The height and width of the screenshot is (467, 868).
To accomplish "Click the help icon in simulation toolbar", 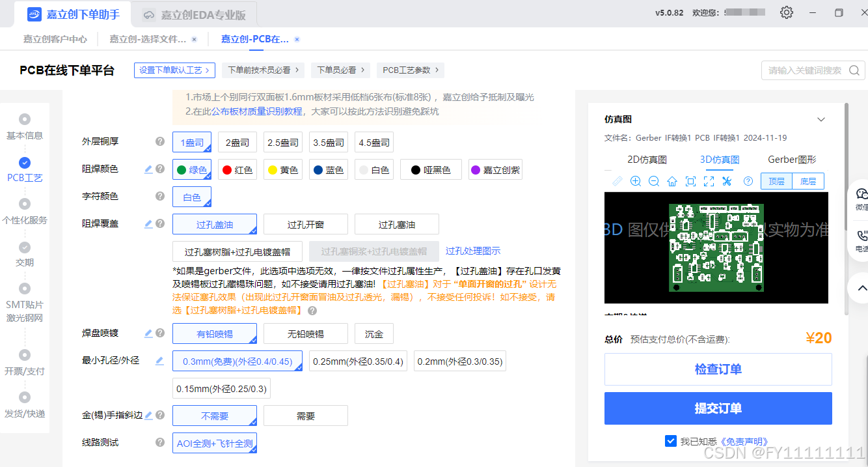I will click(748, 181).
